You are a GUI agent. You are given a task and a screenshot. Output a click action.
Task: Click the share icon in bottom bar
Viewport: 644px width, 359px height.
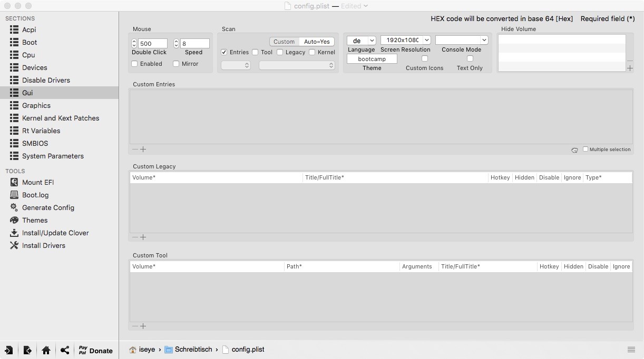[x=65, y=350]
